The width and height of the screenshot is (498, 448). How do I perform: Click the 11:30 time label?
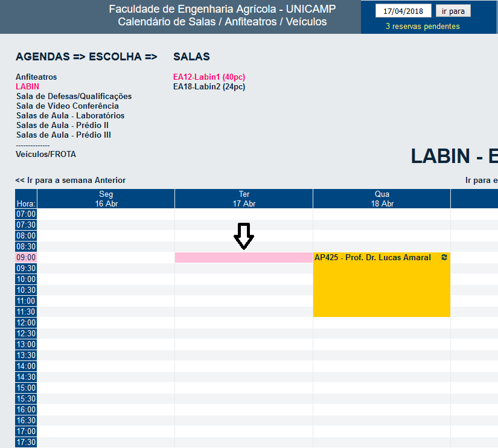(x=26, y=312)
